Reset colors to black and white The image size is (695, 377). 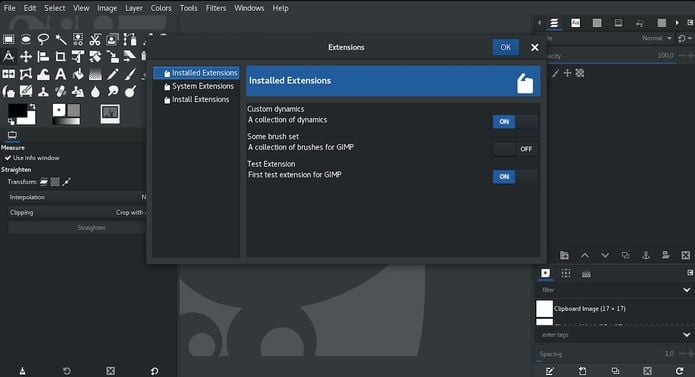coord(11,122)
